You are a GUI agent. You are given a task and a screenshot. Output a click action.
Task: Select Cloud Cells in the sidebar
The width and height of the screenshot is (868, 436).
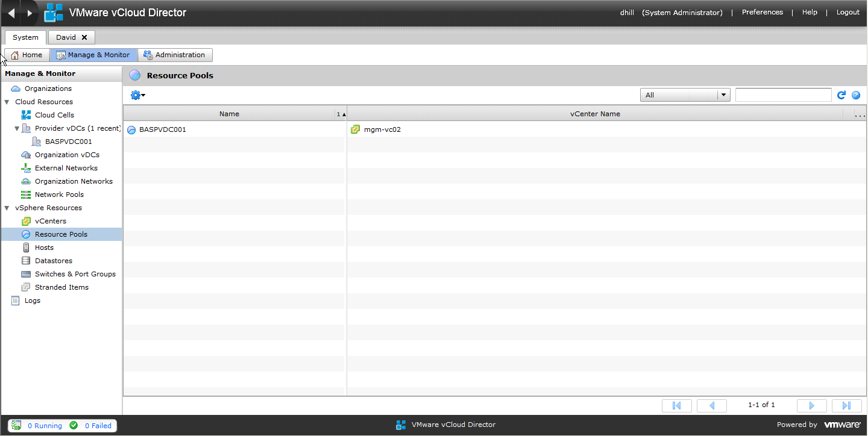tap(54, 115)
